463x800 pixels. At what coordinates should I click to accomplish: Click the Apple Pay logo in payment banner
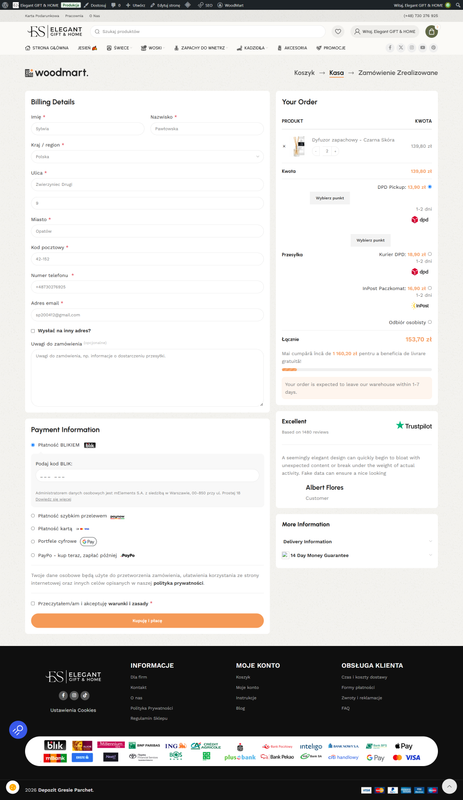(x=403, y=746)
